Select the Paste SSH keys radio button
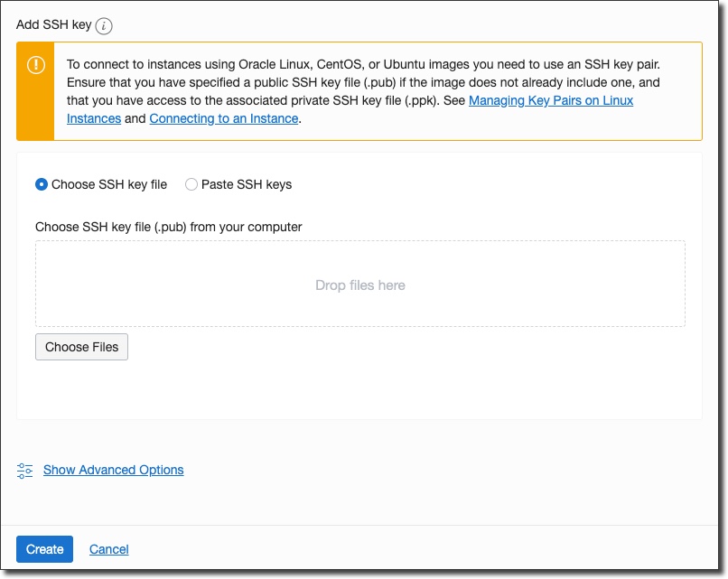The height and width of the screenshot is (579, 728). coord(191,184)
